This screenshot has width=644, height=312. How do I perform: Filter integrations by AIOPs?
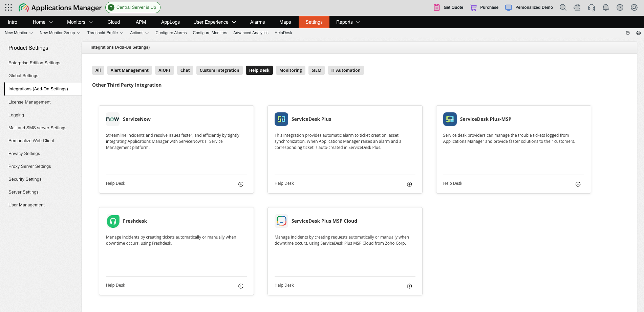[165, 70]
